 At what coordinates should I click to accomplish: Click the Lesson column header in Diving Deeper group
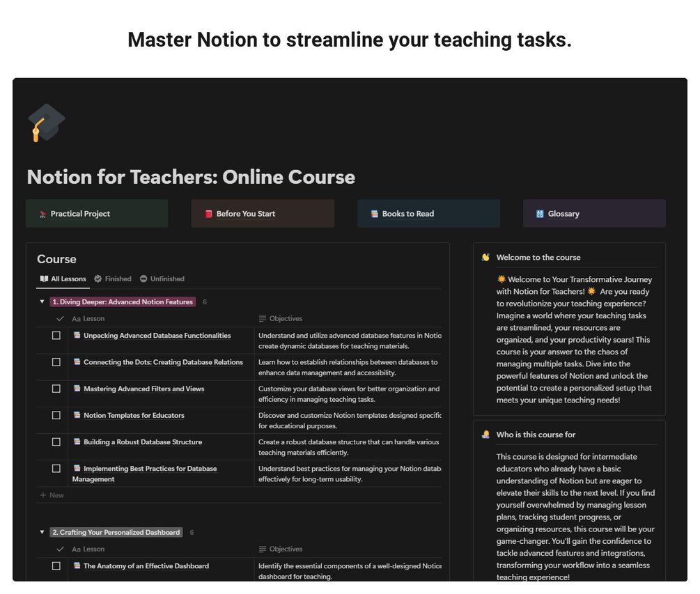click(88, 319)
